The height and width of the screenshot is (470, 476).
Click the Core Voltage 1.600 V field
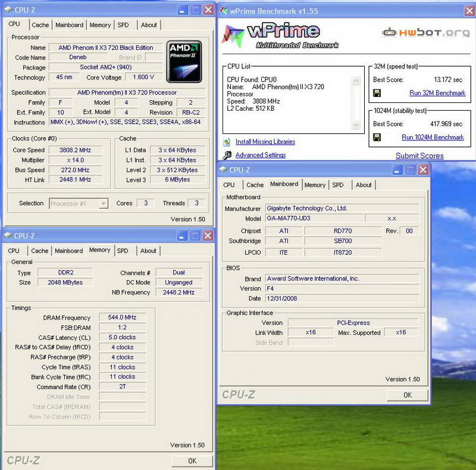pyautogui.click(x=143, y=77)
